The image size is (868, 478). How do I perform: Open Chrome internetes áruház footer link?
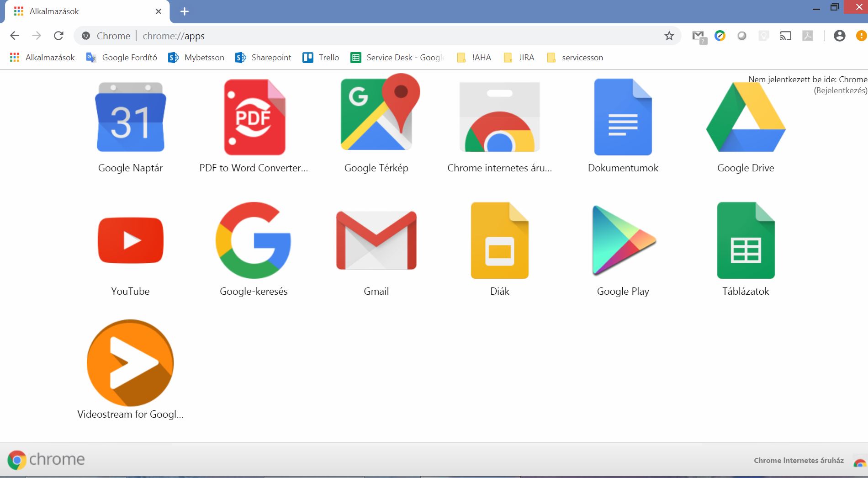click(799, 461)
